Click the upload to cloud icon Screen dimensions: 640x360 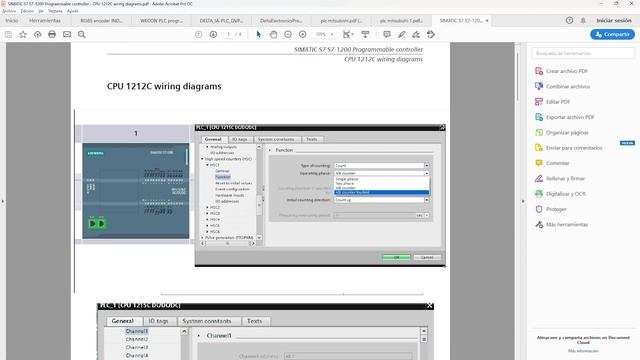click(38, 34)
